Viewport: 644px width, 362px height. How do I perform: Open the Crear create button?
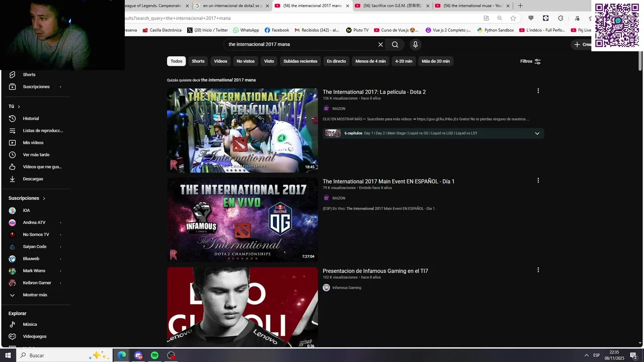point(583,44)
